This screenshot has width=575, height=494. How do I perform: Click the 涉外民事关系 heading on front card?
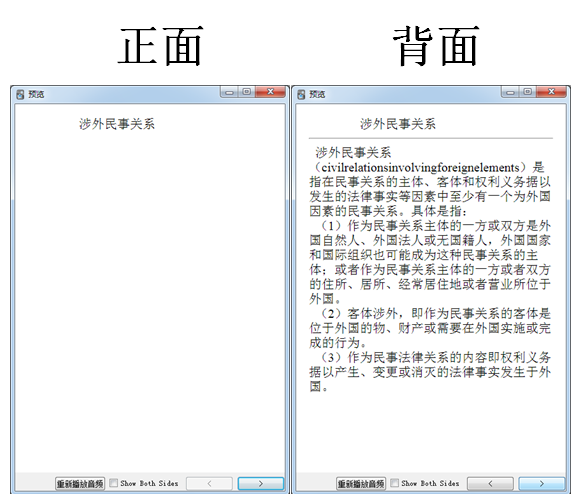(117, 124)
